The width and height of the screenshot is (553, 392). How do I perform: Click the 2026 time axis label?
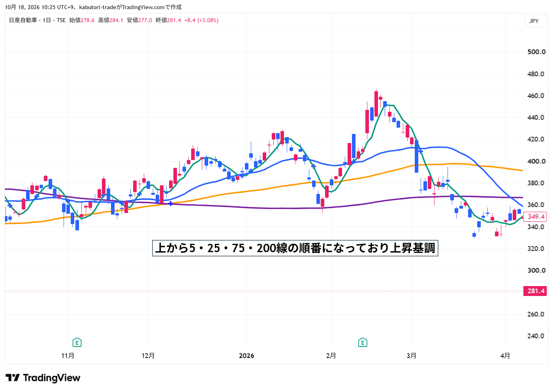click(x=246, y=356)
